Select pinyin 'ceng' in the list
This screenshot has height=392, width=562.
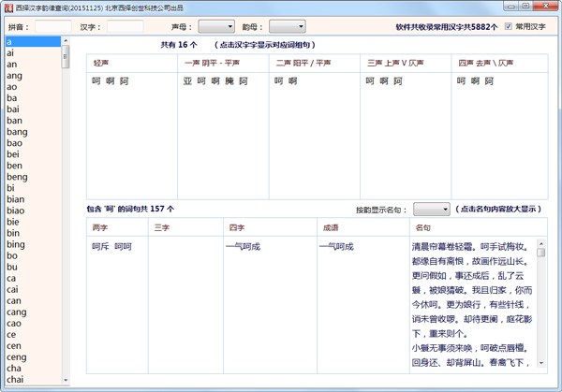(x=33, y=357)
